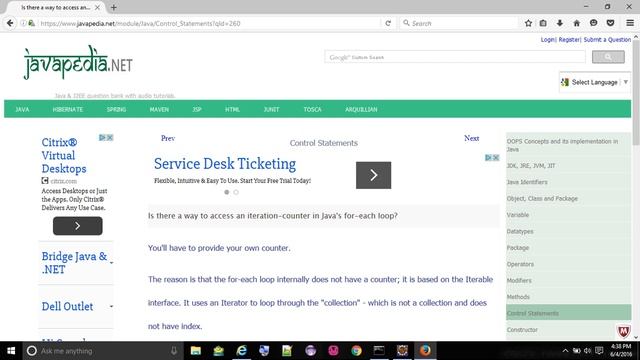The image size is (640, 360).
Task: Open the HTML menu item
Action: tap(232, 109)
